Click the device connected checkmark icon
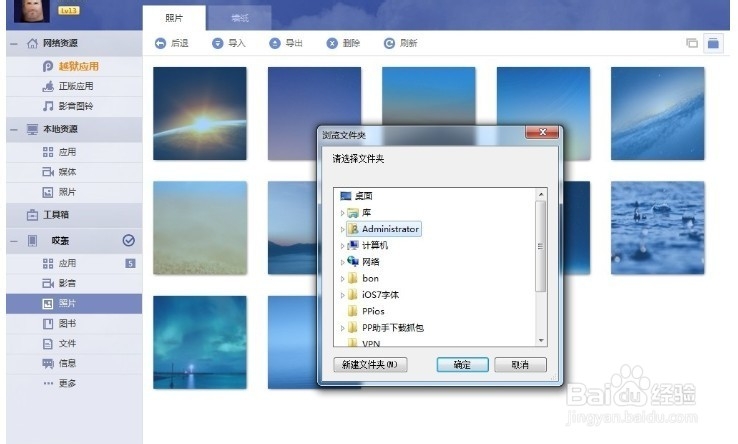The image size is (738, 444). (128, 241)
